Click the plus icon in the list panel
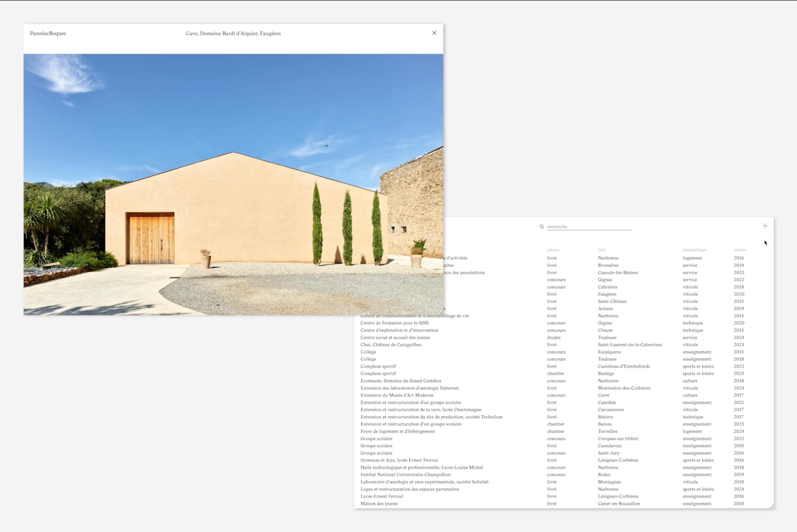This screenshot has width=797, height=532. click(765, 226)
